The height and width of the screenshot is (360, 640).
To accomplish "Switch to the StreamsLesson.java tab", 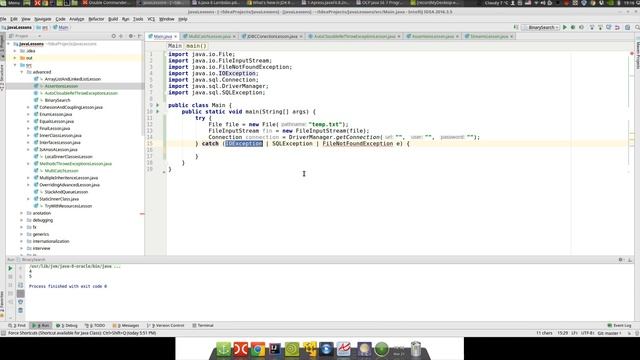I will click(489, 36).
